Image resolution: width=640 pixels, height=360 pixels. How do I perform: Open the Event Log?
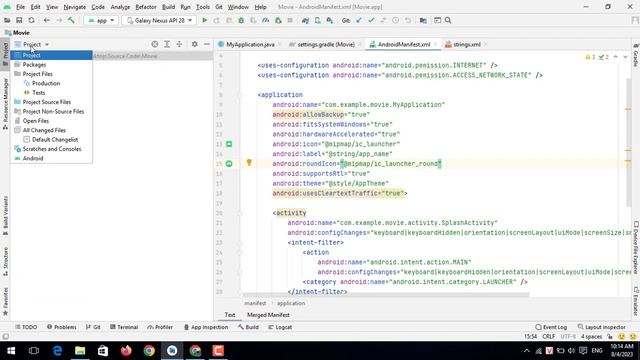(551, 327)
